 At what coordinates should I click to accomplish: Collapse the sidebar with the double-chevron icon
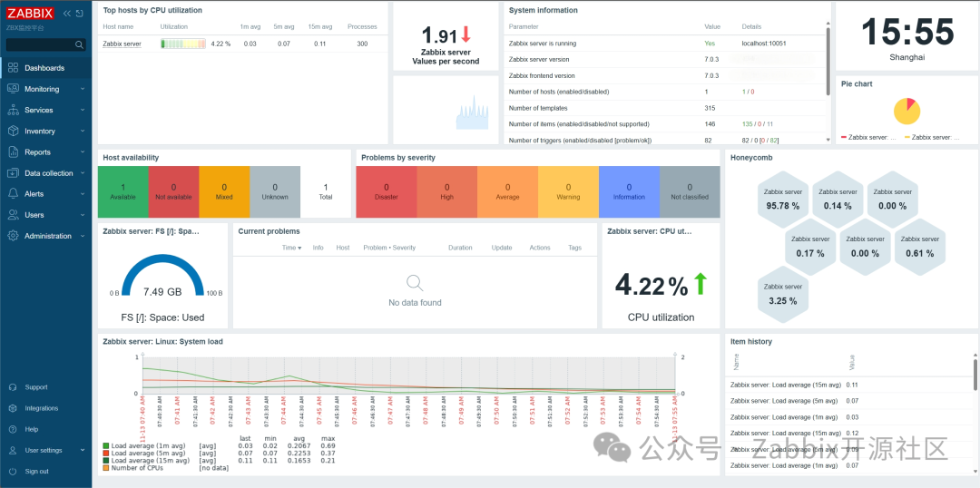pos(67,13)
